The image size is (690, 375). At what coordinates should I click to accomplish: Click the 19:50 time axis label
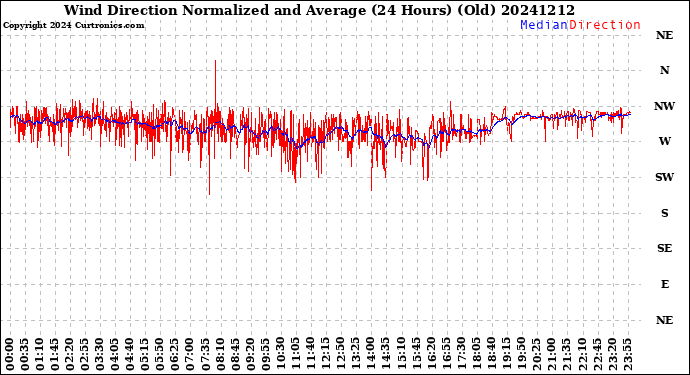(521, 355)
